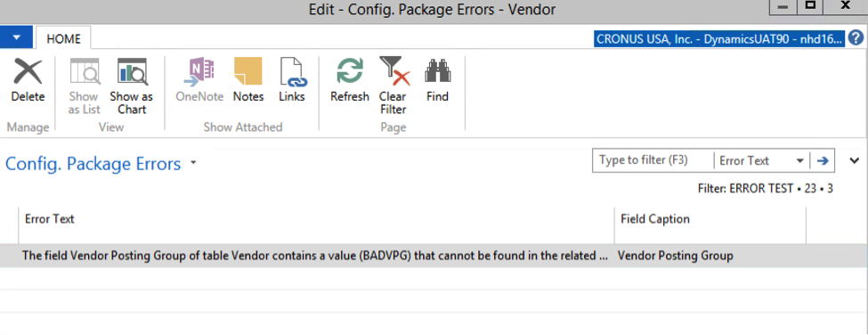Viewport: 868px width, 335px height.
Task: Select the Vendor Posting Group error row
Action: pos(434,256)
